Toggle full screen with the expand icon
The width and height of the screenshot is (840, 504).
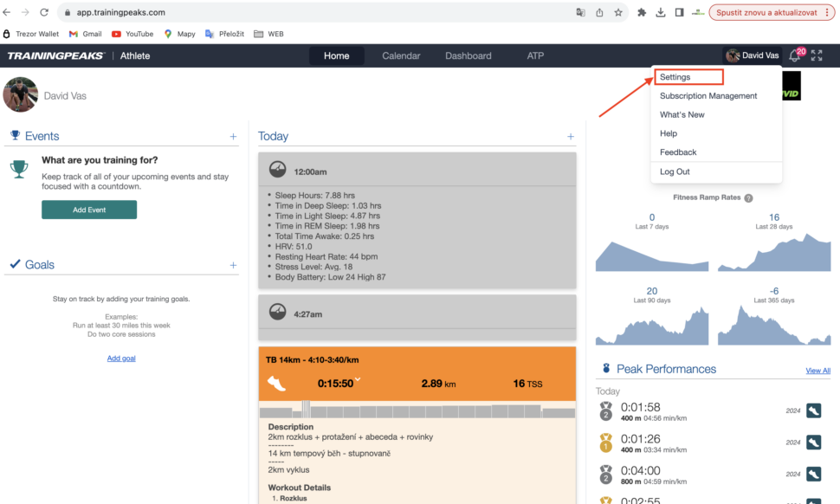817,55
